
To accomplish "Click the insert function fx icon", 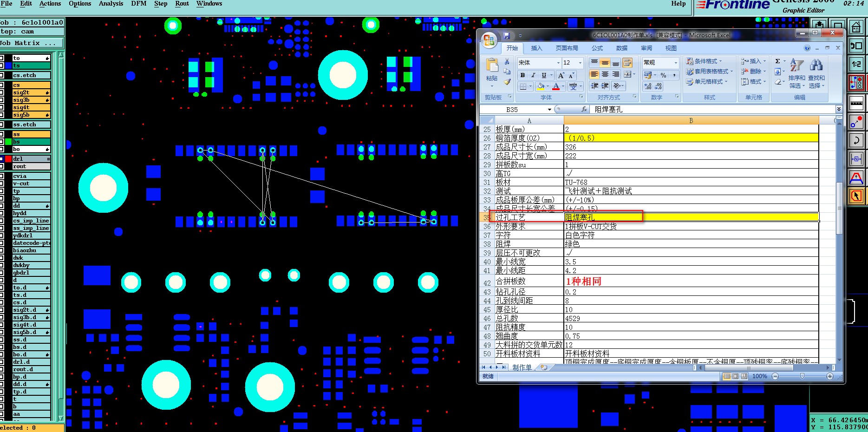I will (x=584, y=110).
